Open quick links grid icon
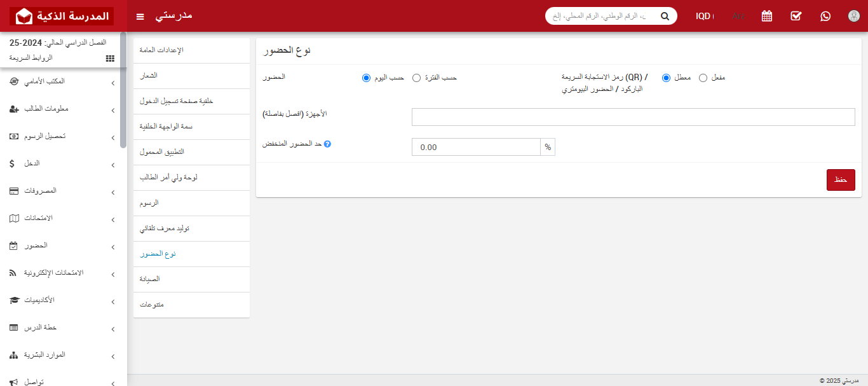Viewport: 868px width, 386px height. tap(110, 58)
